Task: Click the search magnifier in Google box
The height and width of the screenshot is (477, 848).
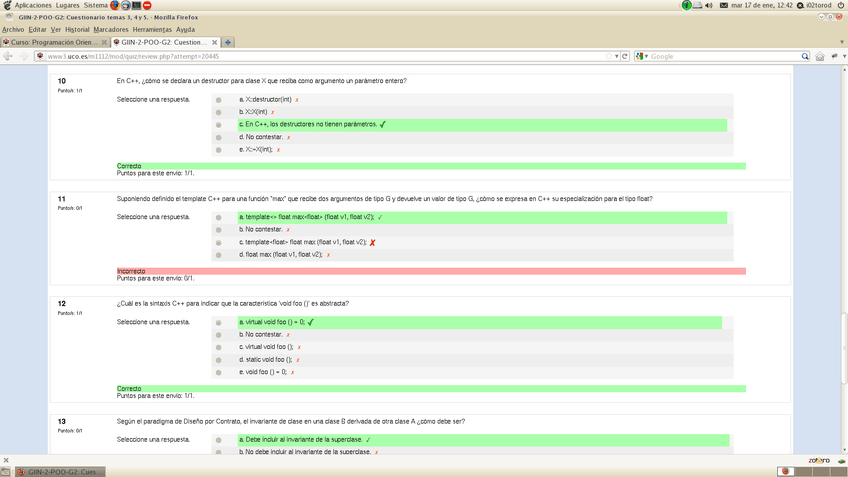Action: [804, 56]
